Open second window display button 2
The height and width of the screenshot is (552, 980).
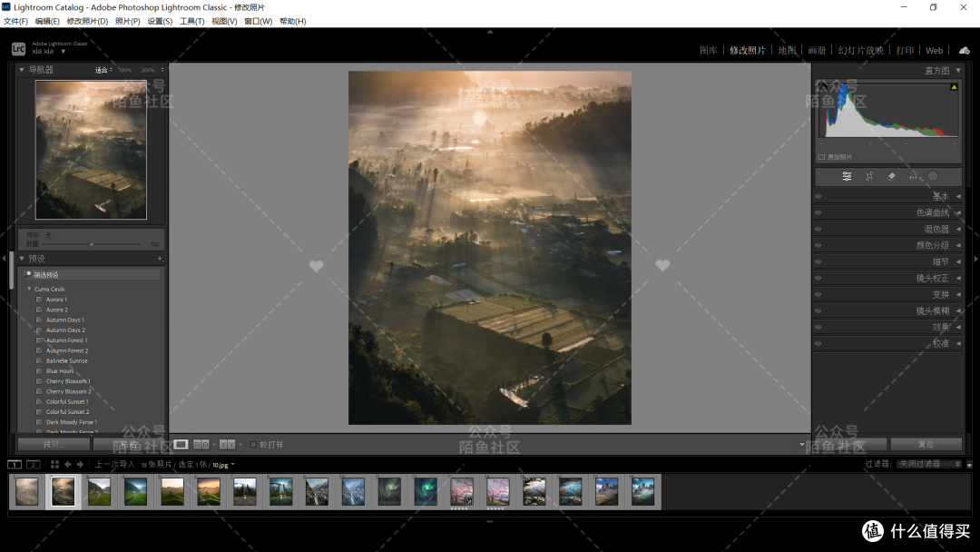(34, 465)
